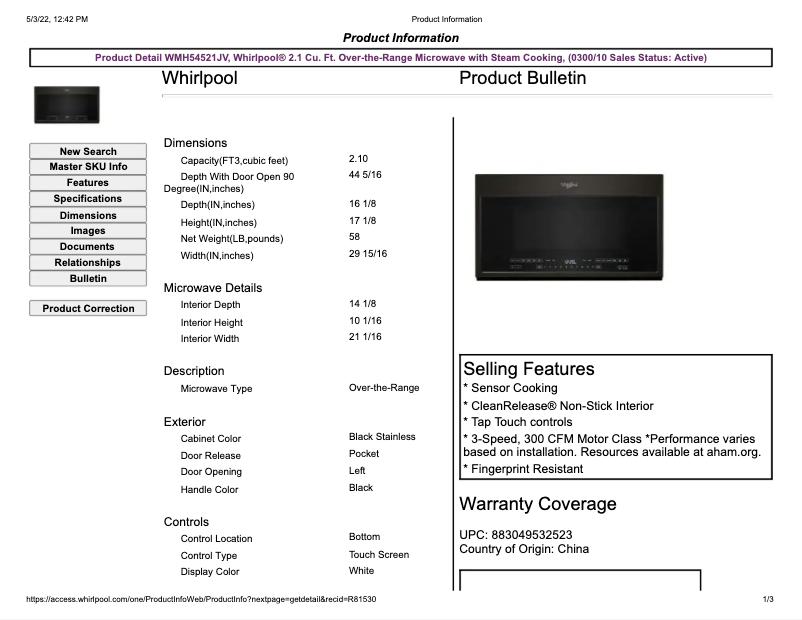Open the Images sidebar button
Image resolution: width=802 pixels, height=620 pixels.
pos(88,231)
